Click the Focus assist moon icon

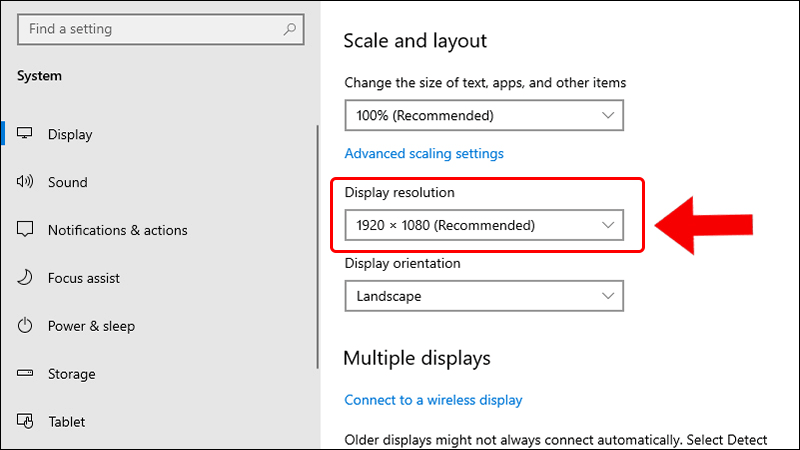tap(26, 278)
